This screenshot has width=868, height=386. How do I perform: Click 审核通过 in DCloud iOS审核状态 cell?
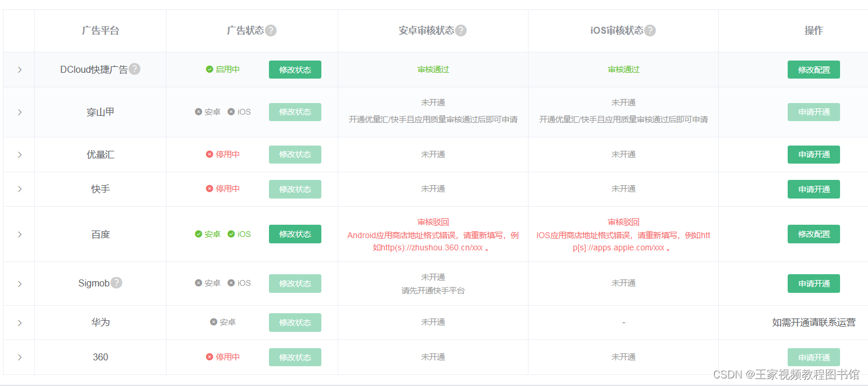[623, 69]
